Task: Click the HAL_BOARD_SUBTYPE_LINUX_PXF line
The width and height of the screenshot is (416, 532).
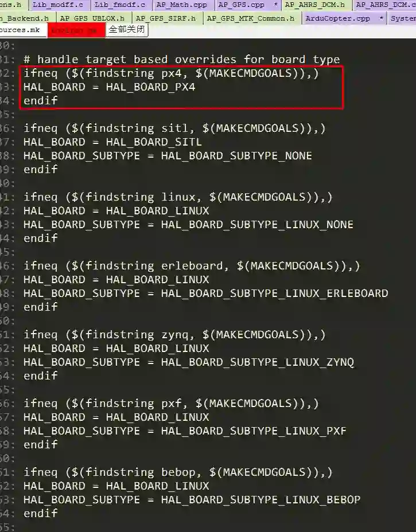Action: (x=185, y=431)
